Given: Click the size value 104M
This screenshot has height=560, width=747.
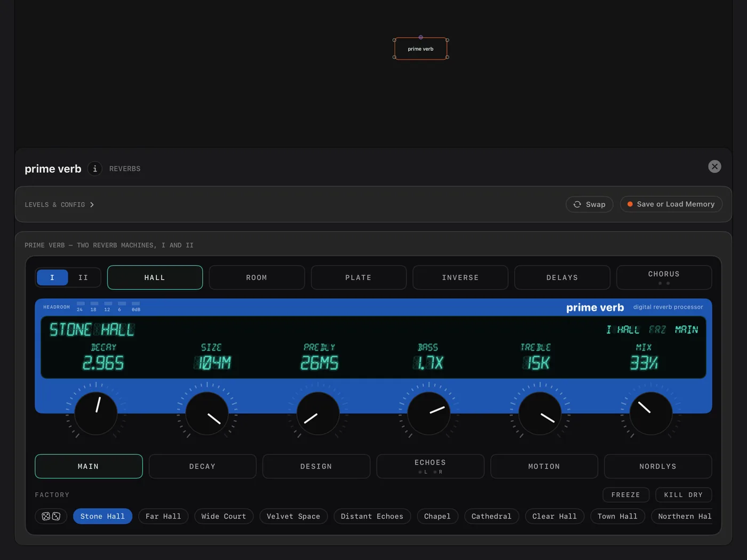Looking at the screenshot, I should click(x=212, y=363).
